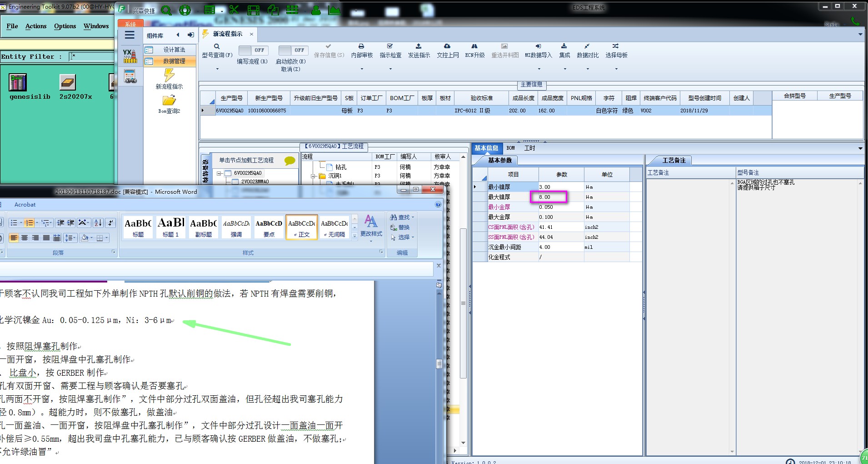
Task: Apply the 标题 1 style in Word
Action: (x=171, y=227)
